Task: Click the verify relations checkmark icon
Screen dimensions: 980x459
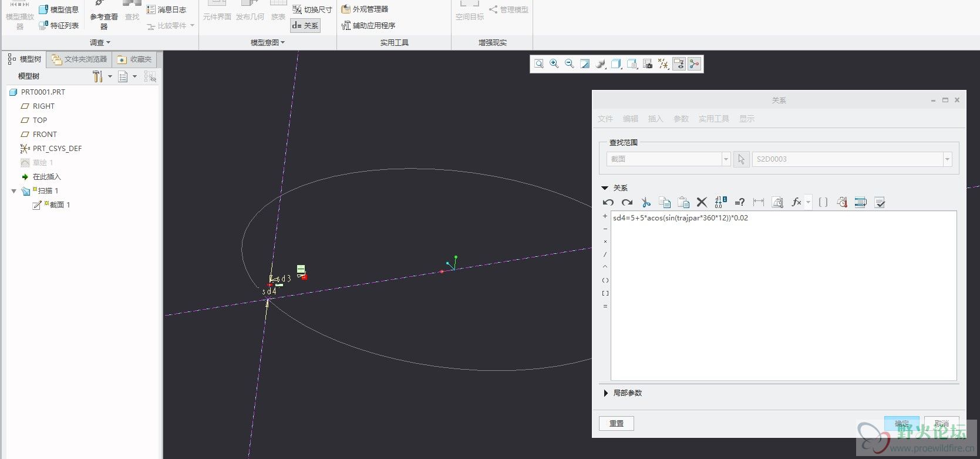Action: coord(880,202)
